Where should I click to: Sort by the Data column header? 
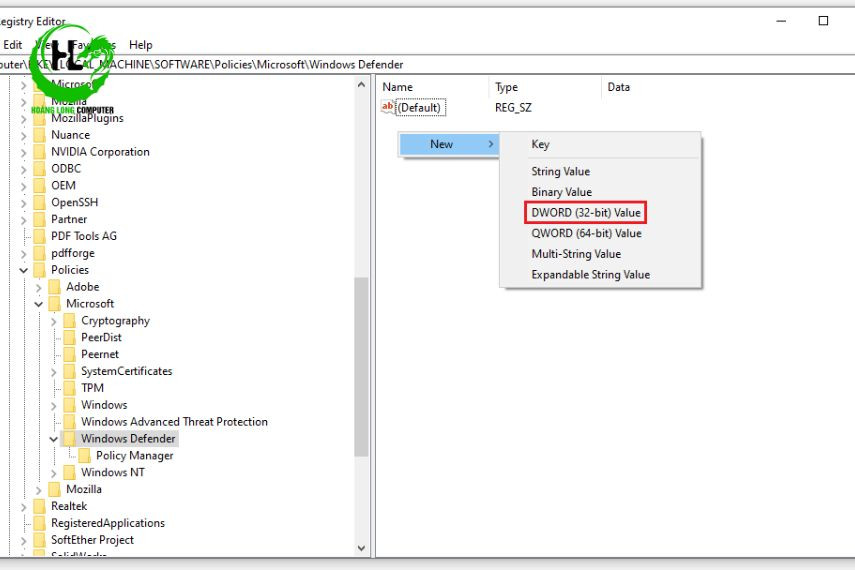[x=618, y=87]
